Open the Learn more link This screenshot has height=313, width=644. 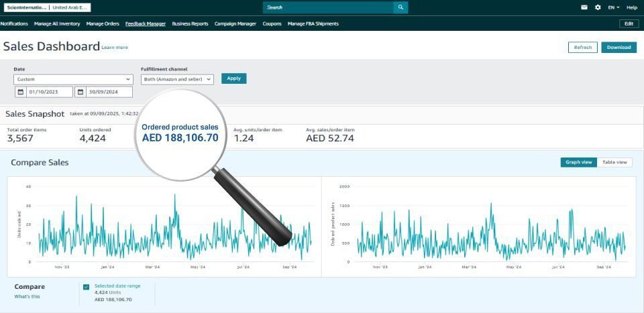[x=115, y=48]
